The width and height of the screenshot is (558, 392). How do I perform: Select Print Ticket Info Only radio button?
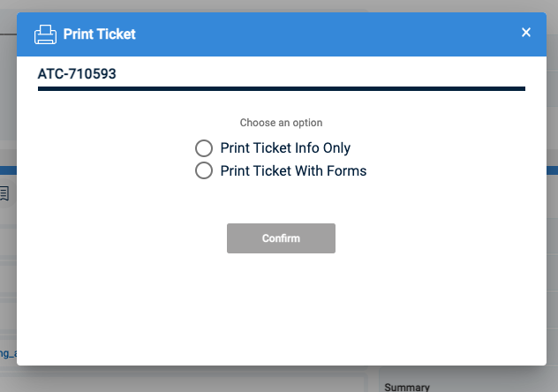click(204, 148)
